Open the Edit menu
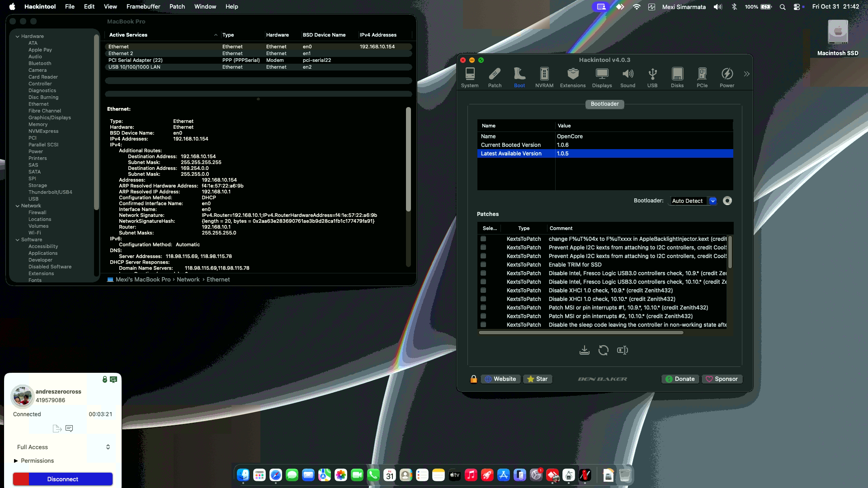868x488 pixels. coord(89,7)
